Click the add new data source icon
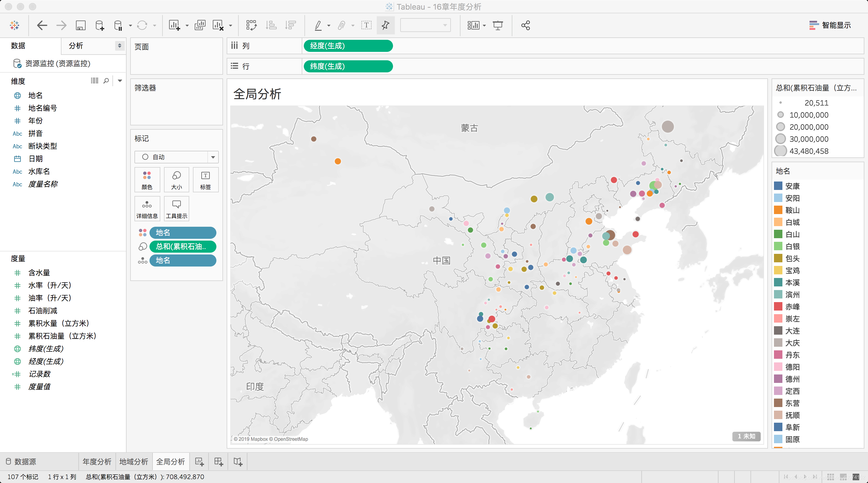The height and width of the screenshot is (483, 868). point(100,25)
